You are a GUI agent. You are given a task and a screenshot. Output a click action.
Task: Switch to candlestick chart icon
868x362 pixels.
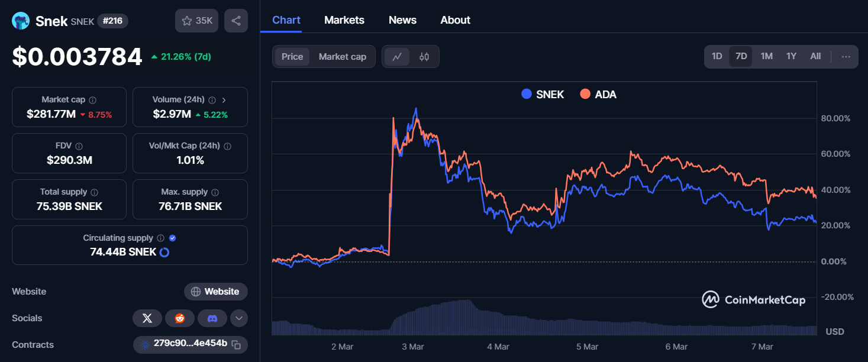tap(424, 57)
